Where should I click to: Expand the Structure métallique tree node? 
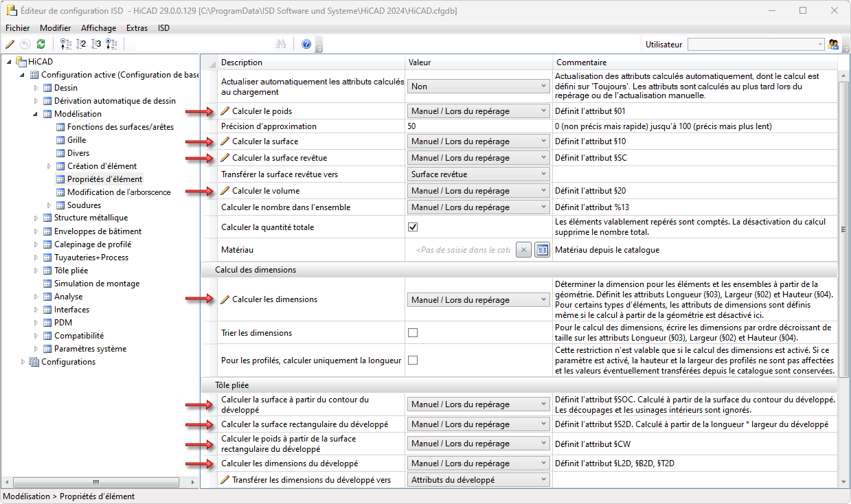click(x=36, y=218)
